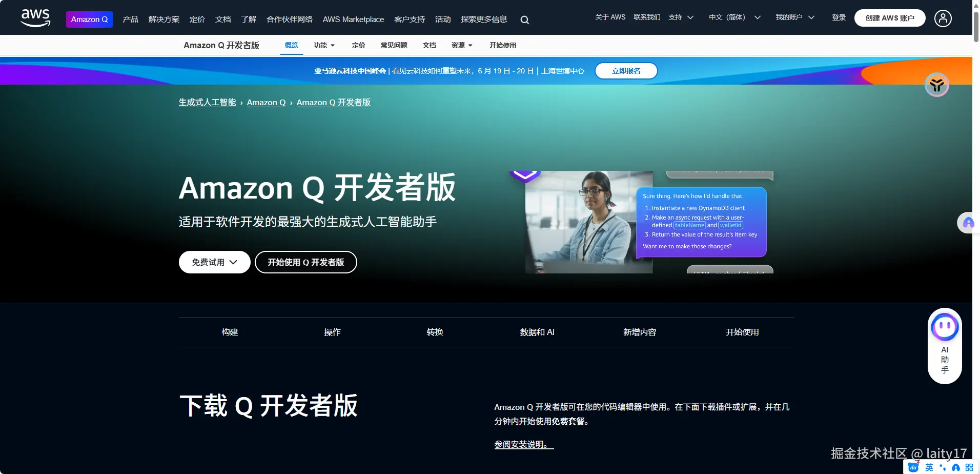Click the input method logo in system tray

pyautogui.click(x=913, y=467)
